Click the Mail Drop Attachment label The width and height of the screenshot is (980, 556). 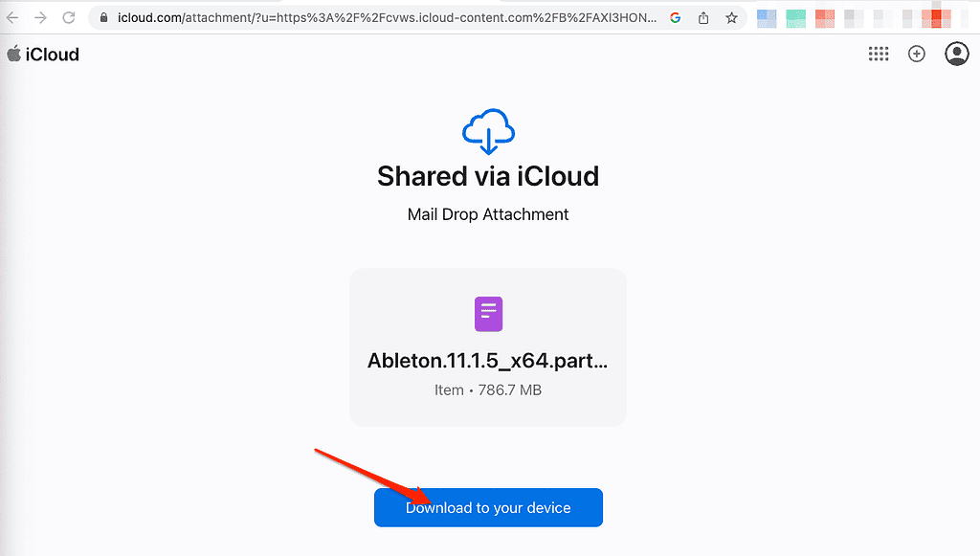click(x=488, y=214)
